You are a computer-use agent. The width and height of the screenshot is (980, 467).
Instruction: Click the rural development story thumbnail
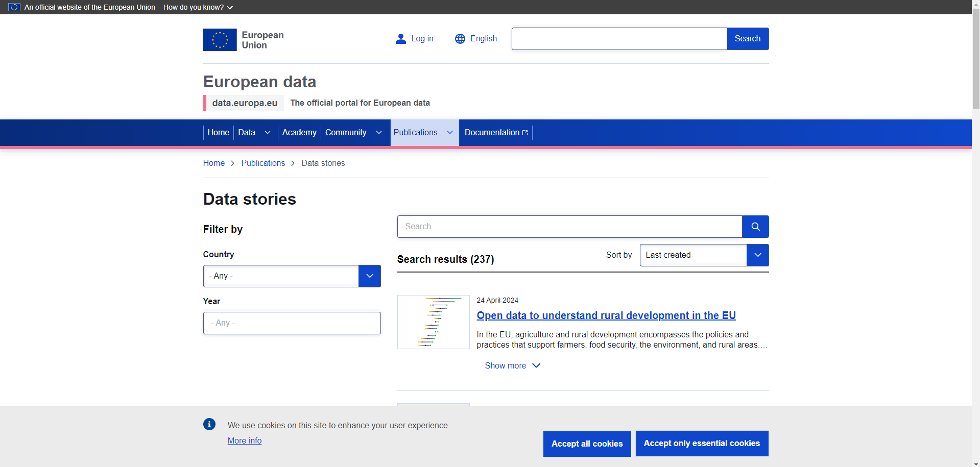tap(434, 322)
